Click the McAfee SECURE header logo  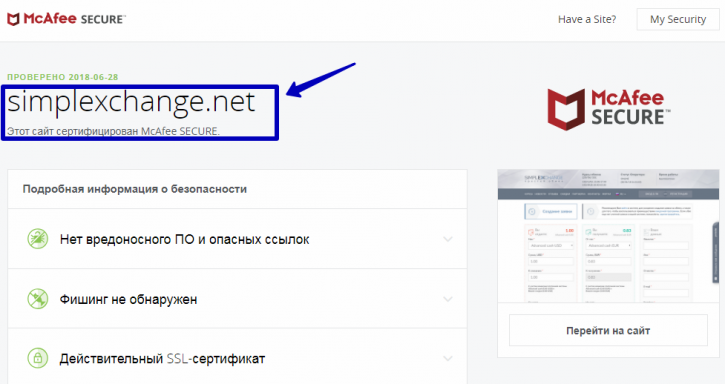click(66, 19)
